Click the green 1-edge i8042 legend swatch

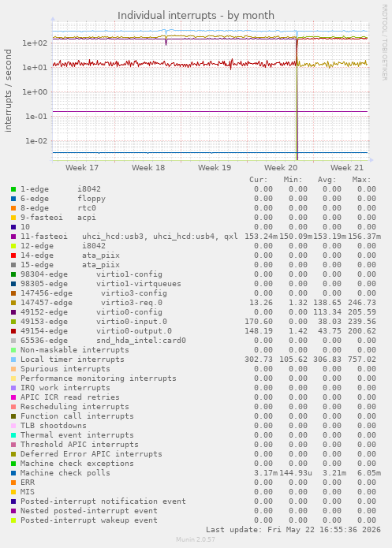point(13,189)
